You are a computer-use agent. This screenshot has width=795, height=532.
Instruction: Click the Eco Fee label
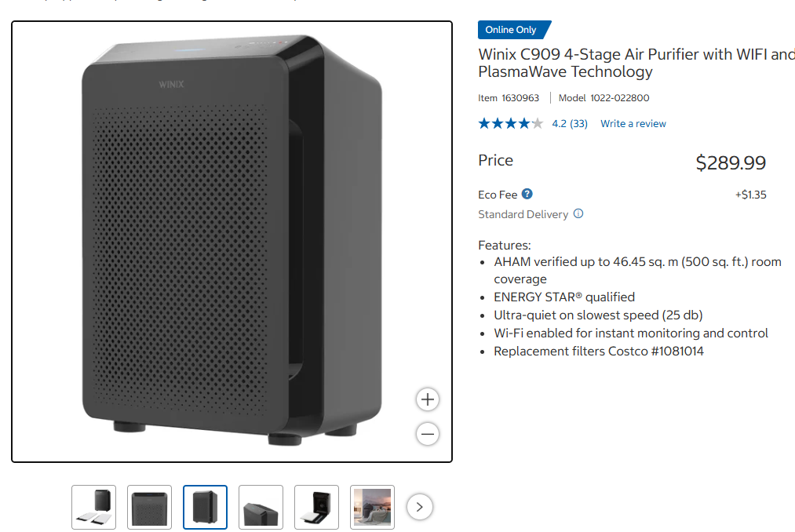coord(498,195)
